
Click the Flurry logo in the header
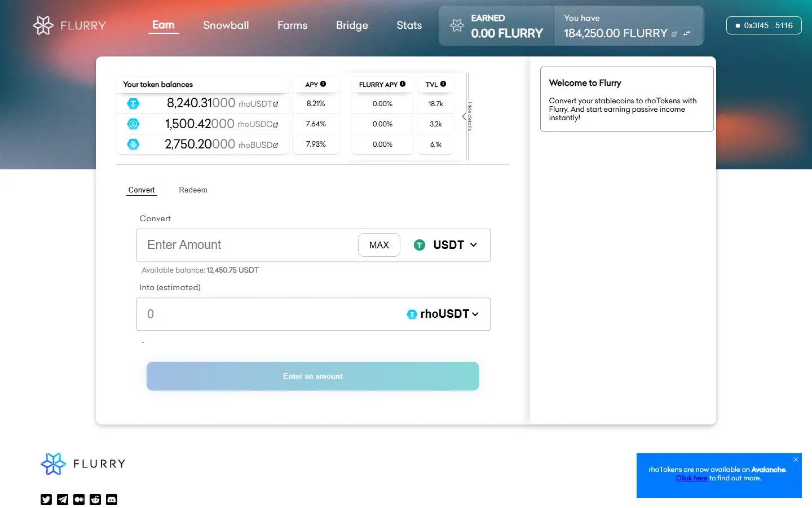click(x=69, y=25)
